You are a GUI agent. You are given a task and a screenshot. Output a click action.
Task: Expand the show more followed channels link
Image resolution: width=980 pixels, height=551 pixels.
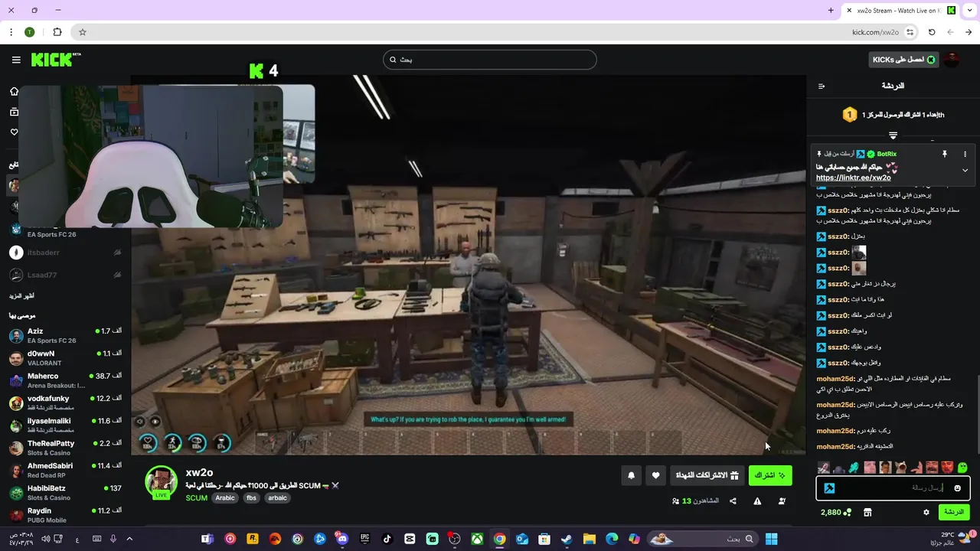click(x=21, y=295)
